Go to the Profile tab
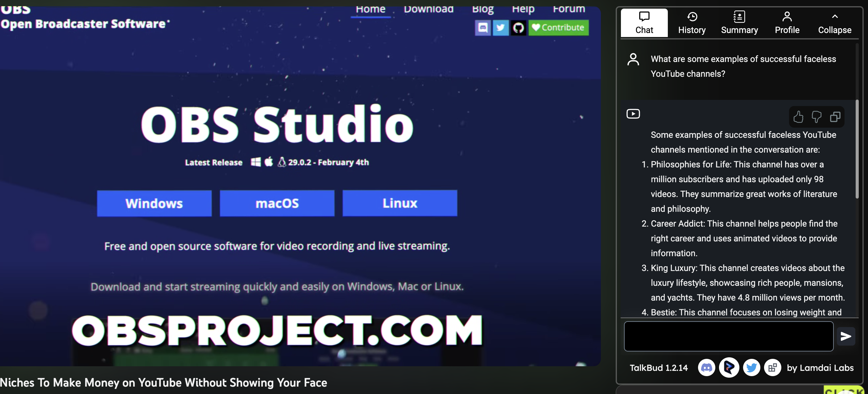This screenshot has height=394, width=868. click(x=787, y=23)
